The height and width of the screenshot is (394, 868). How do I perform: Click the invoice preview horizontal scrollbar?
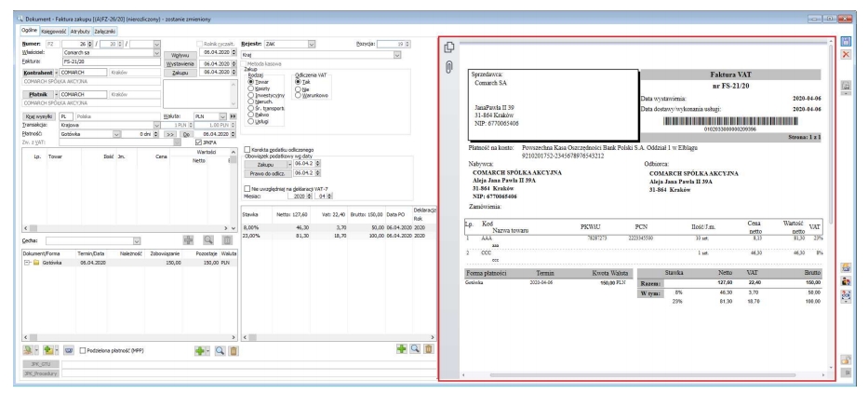642,375
